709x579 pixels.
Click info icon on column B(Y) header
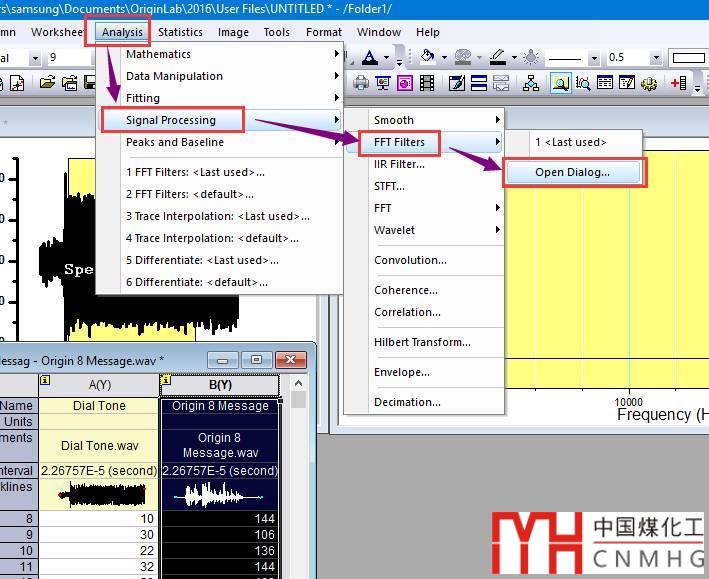pyautogui.click(x=165, y=380)
